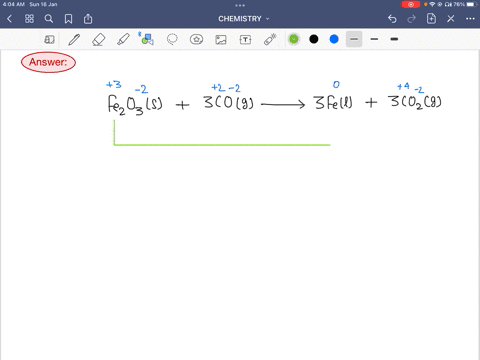Select the Laser pointer tool
480x360 pixels.
pos(270,39)
